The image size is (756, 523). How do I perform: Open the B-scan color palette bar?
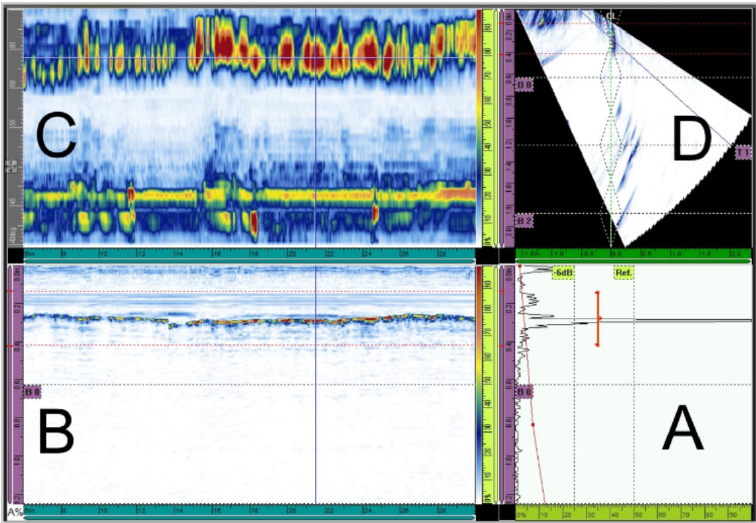click(478, 384)
